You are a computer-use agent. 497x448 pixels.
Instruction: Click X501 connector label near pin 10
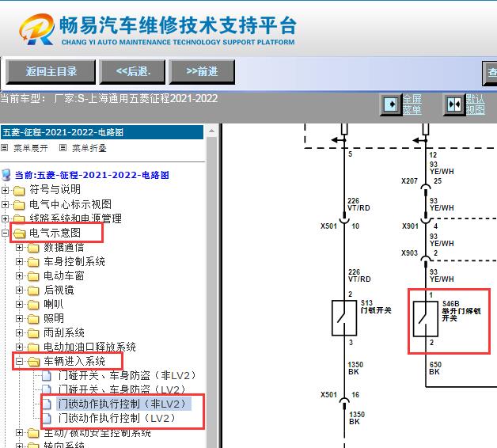[328, 226]
